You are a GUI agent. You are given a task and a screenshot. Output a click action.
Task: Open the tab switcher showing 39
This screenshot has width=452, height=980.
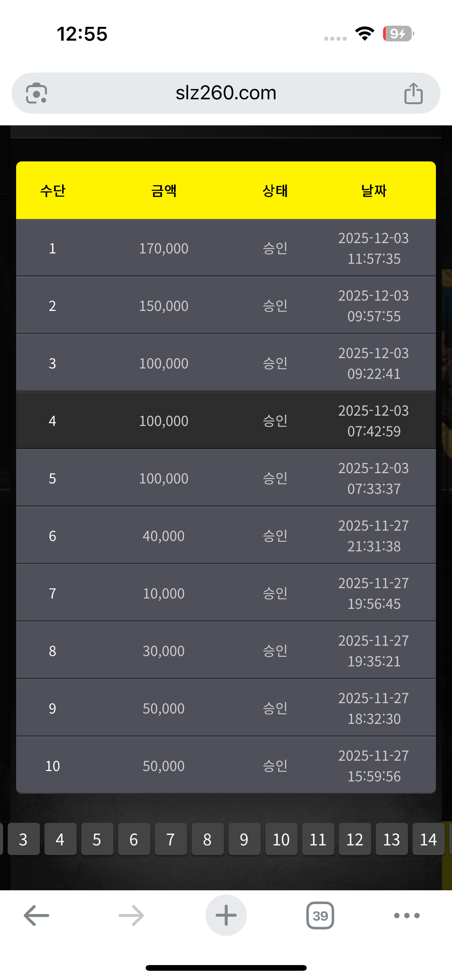point(320,916)
